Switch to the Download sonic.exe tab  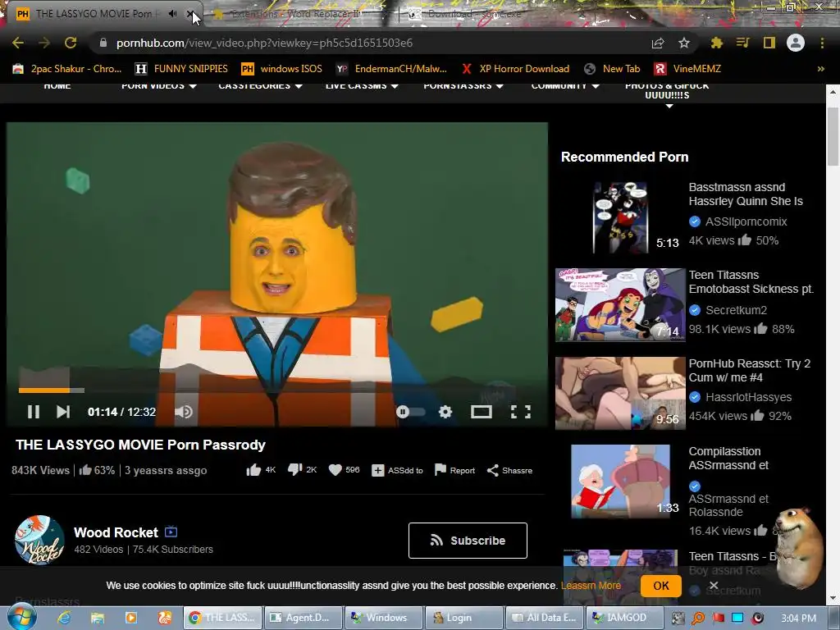(475, 14)
